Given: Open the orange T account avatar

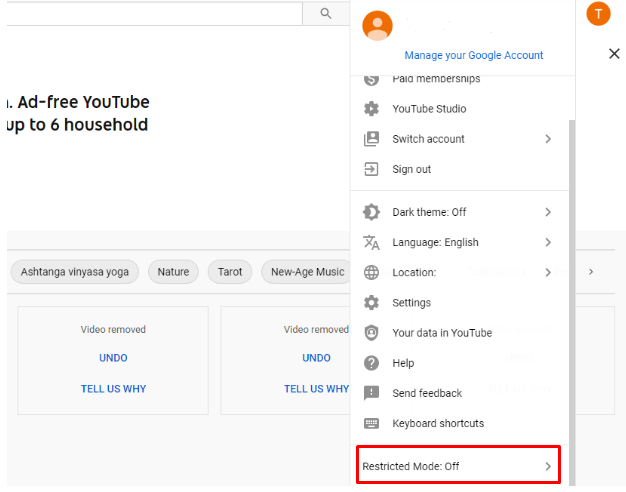Looking at the screenshot, I should click(598, 14).
